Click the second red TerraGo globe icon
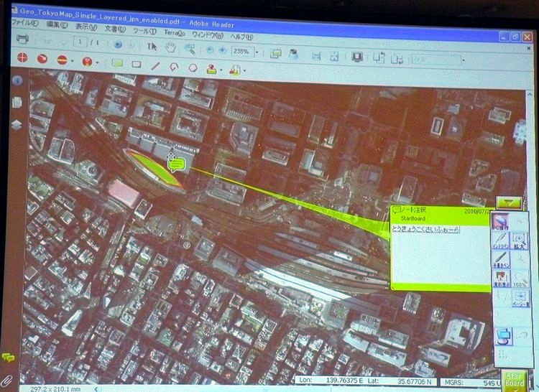539x392 pixels. (x=42, y=59)
